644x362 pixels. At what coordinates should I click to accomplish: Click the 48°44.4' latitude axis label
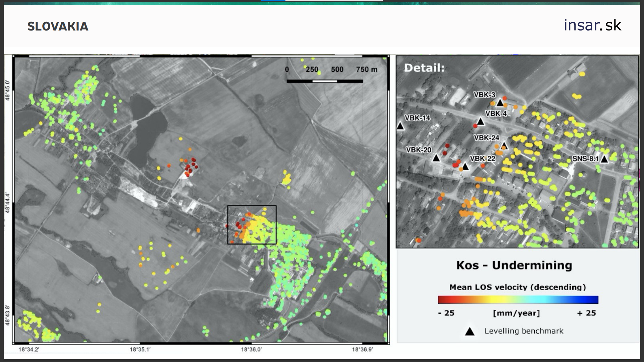(8, 203)
